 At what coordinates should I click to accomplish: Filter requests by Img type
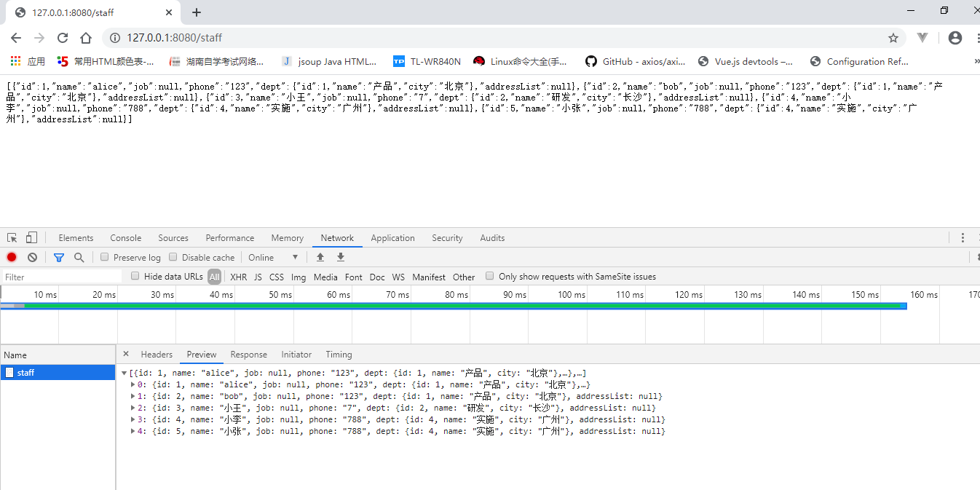299,277
